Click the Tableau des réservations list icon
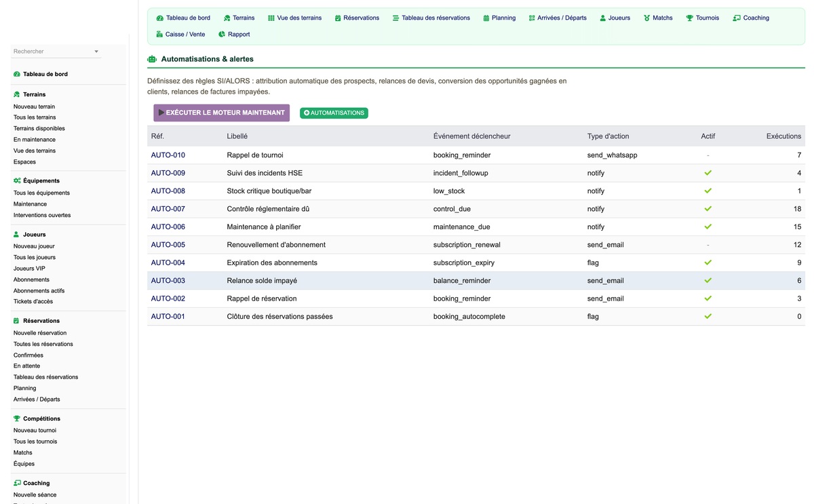Viewport: 814px width, 504px height. (x=395, y=18)
